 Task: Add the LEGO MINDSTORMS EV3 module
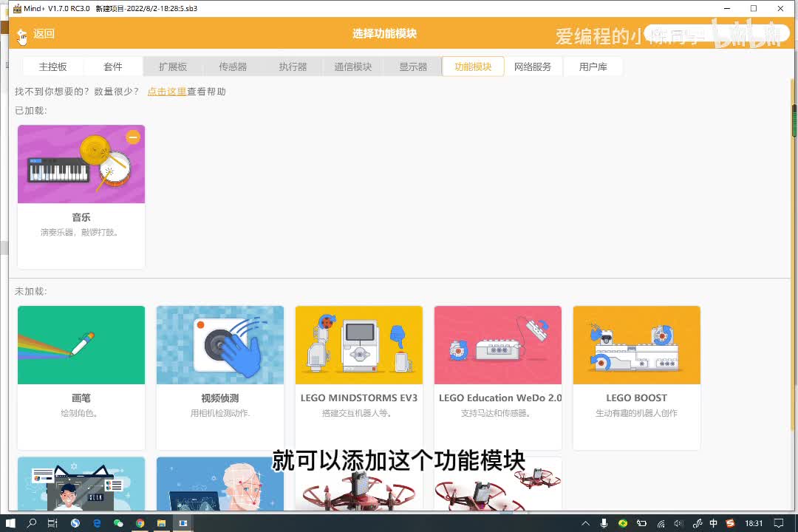point(359,378)
